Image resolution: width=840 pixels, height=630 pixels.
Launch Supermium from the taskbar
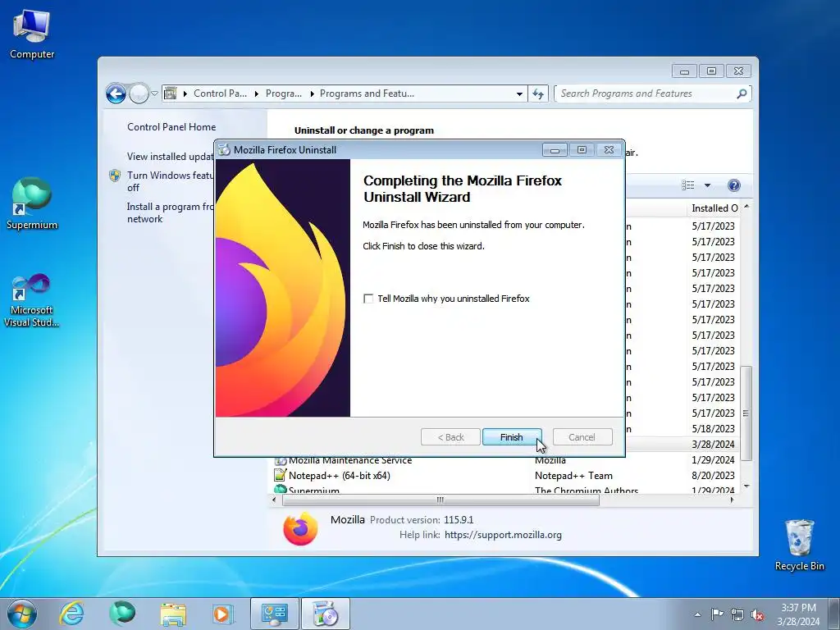(122, 614)
